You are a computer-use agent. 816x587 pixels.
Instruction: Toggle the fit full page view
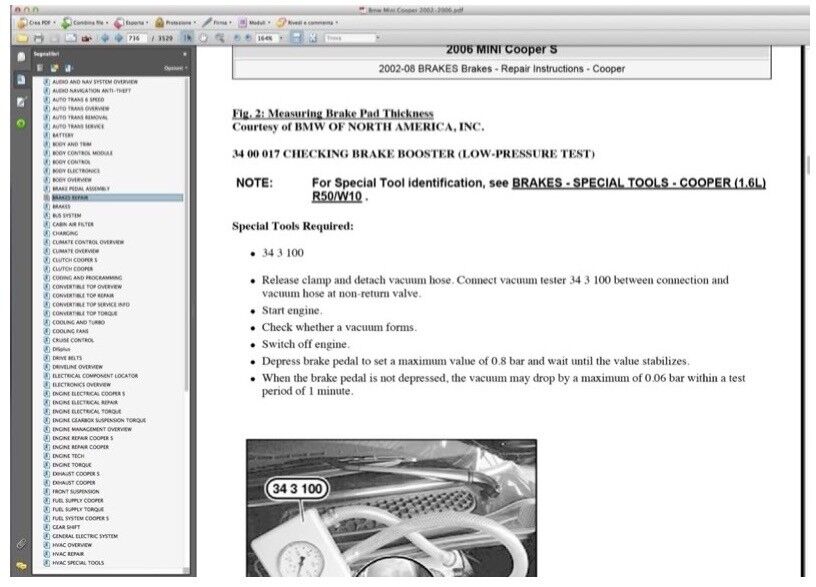click(x=313, y=38)
